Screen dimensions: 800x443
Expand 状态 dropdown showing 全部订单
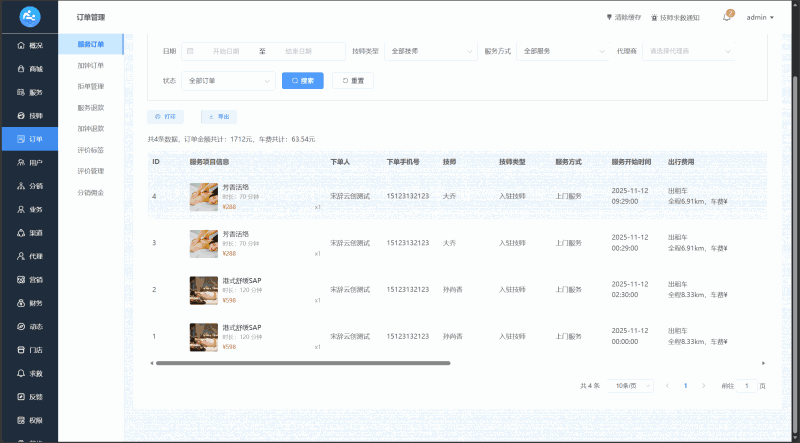point(228,81)
